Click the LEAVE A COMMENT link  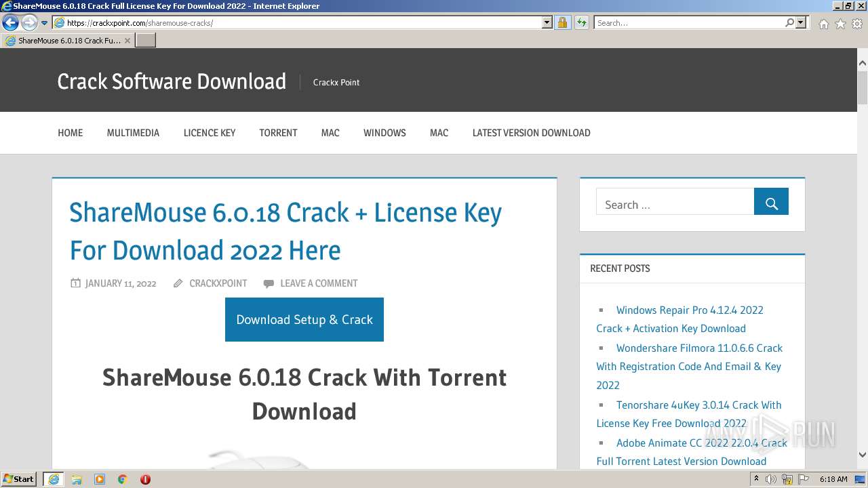tap(319, 283)
